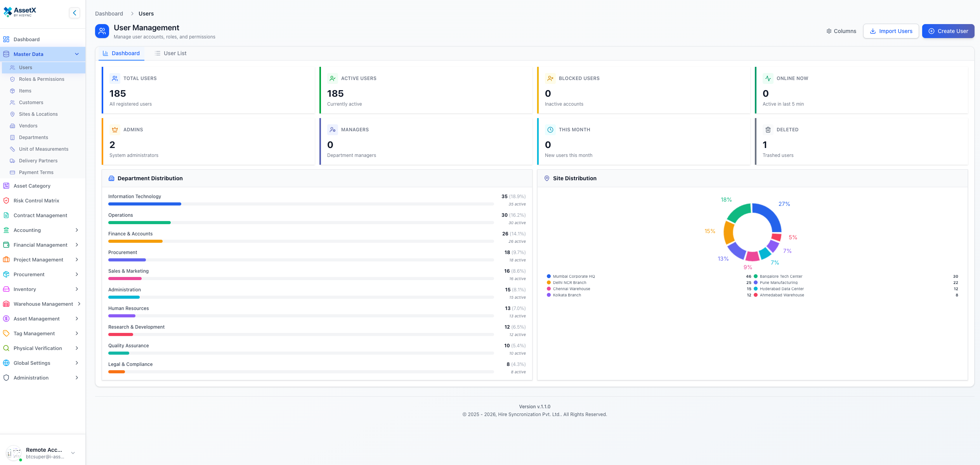Collapse the sidebar with the arrow button
980x465 pixels.
coord(74,12)
